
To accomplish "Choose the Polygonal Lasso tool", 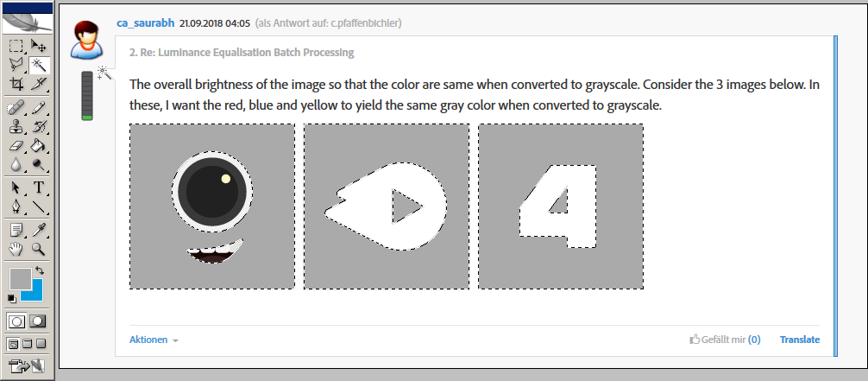I will coord(16,65).
